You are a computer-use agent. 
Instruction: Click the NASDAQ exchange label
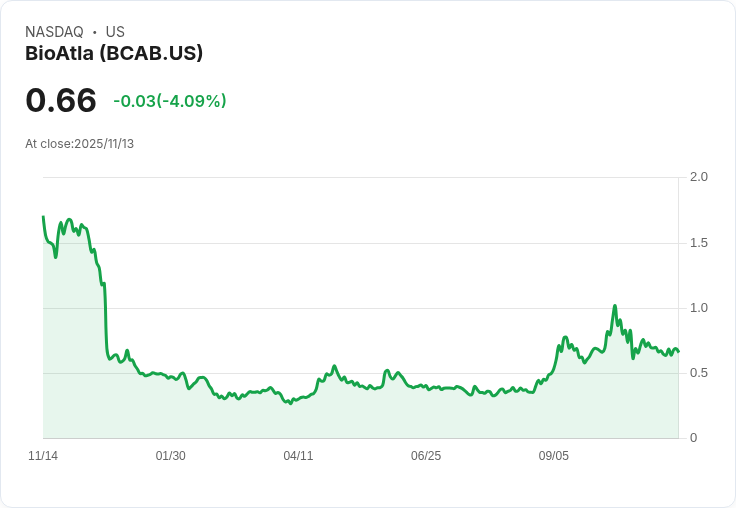[54, 32]
